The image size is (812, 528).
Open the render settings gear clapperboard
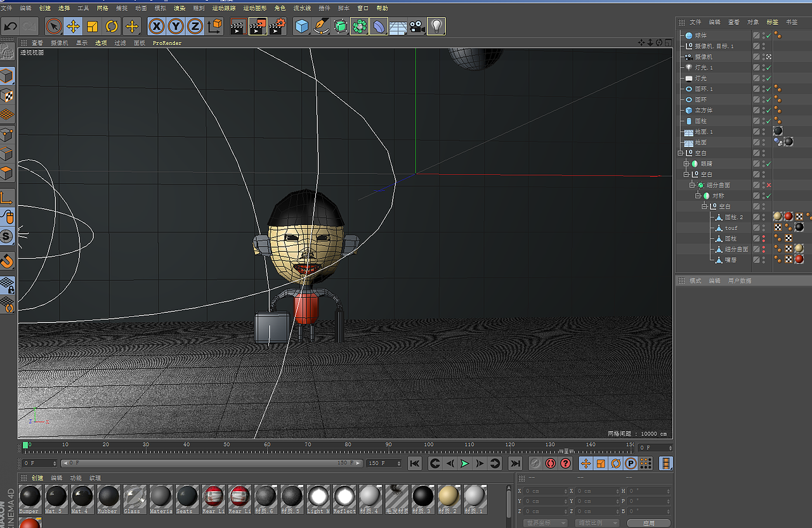(x=277, y=26)
